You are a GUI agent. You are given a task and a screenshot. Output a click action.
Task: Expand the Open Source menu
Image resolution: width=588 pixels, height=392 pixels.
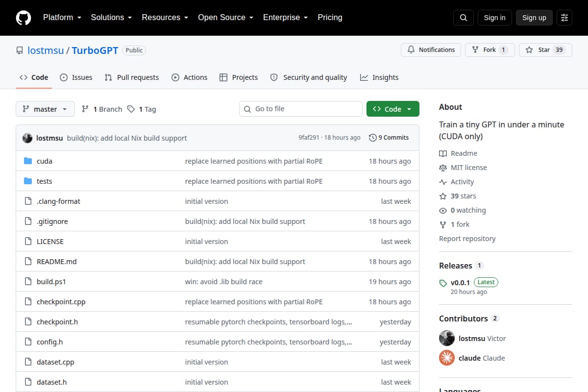pyautogui.click(x=225, y=18)
